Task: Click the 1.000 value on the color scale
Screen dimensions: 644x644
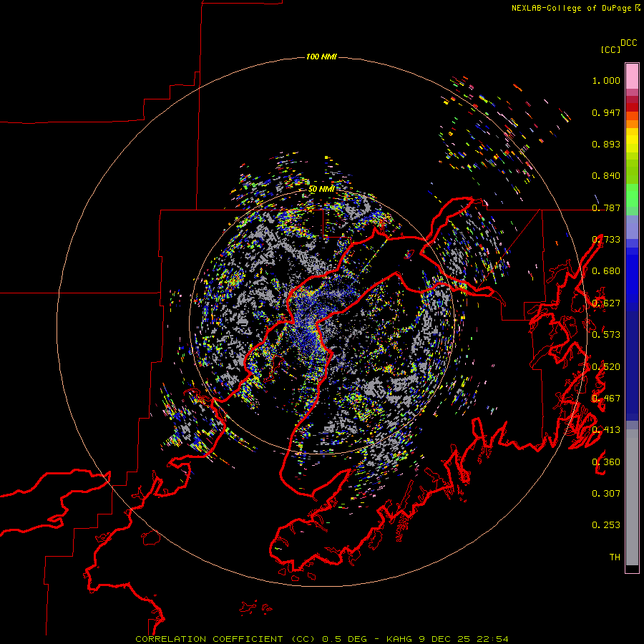Action: [606, 80]
